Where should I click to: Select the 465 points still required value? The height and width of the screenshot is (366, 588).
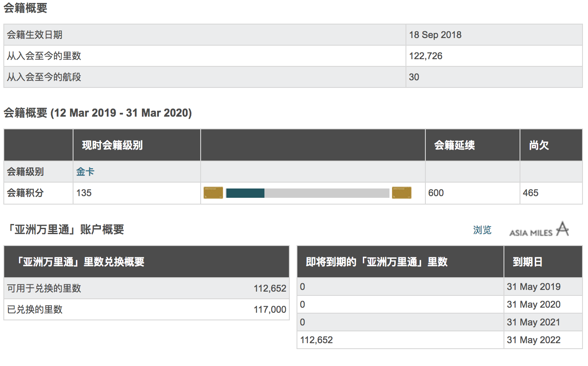pos(531,193)
